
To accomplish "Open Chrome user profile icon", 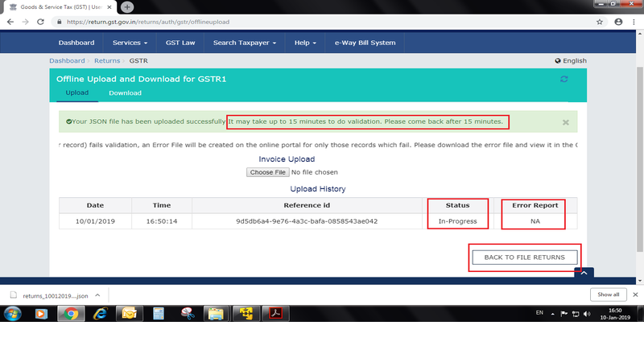I will coord(618,22).
